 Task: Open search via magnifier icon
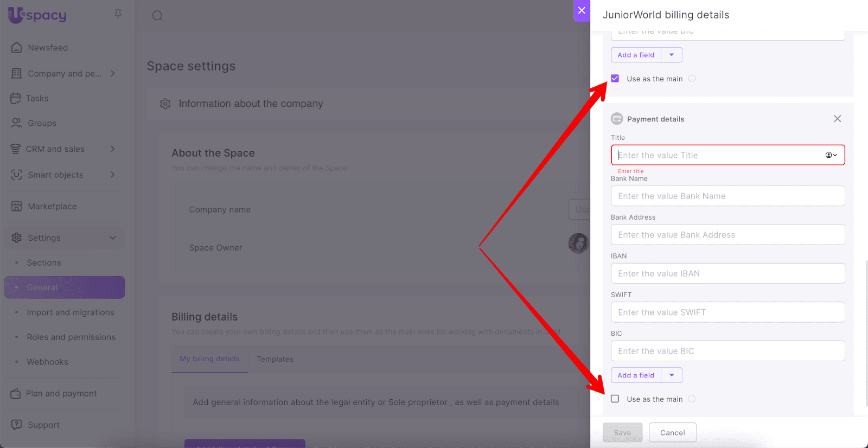[x=157, y=16]
